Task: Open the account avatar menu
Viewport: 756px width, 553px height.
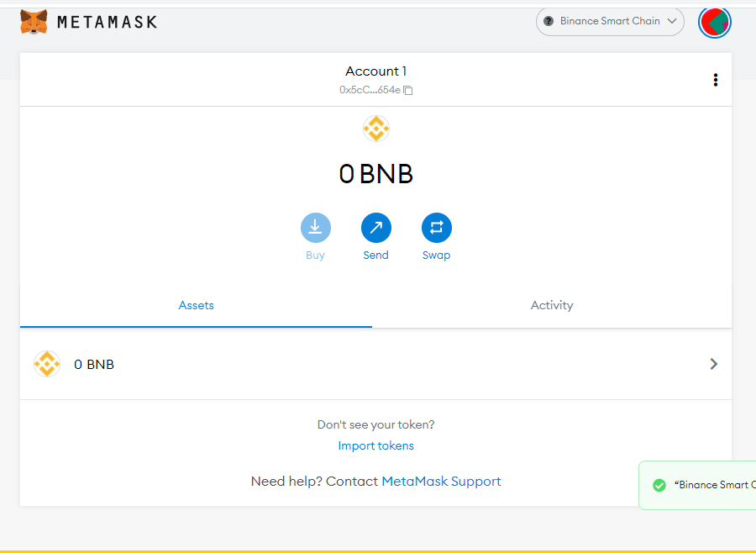Action: 715,22
